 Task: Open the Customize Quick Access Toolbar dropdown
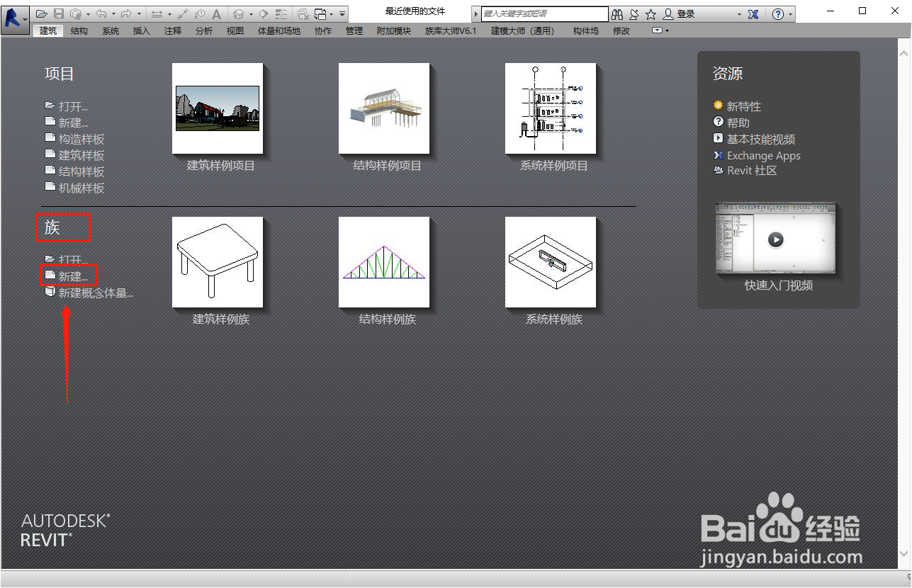tap(342, 14)
